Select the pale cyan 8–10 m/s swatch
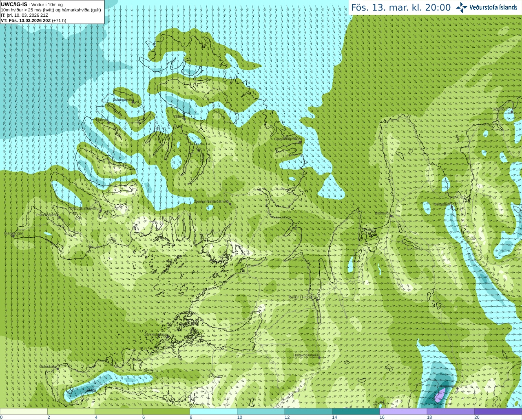This screenshot has width=522, height=420. click(213, 411)
